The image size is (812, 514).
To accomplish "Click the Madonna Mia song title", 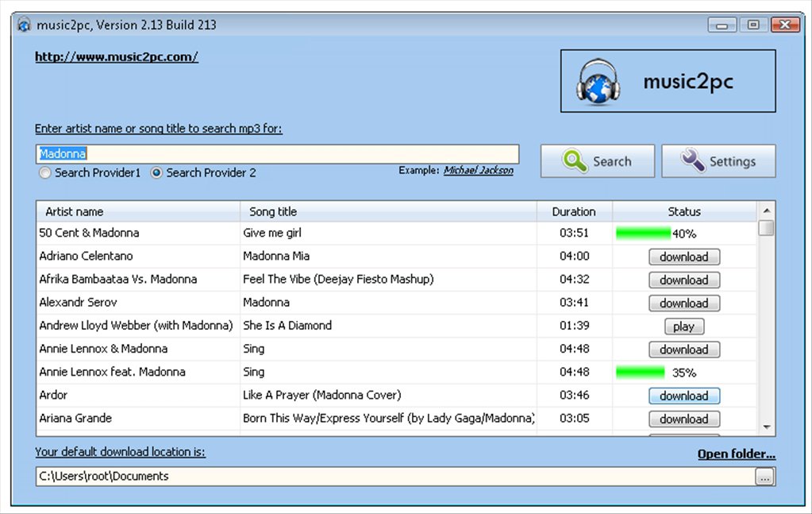I will pos(276,256).
